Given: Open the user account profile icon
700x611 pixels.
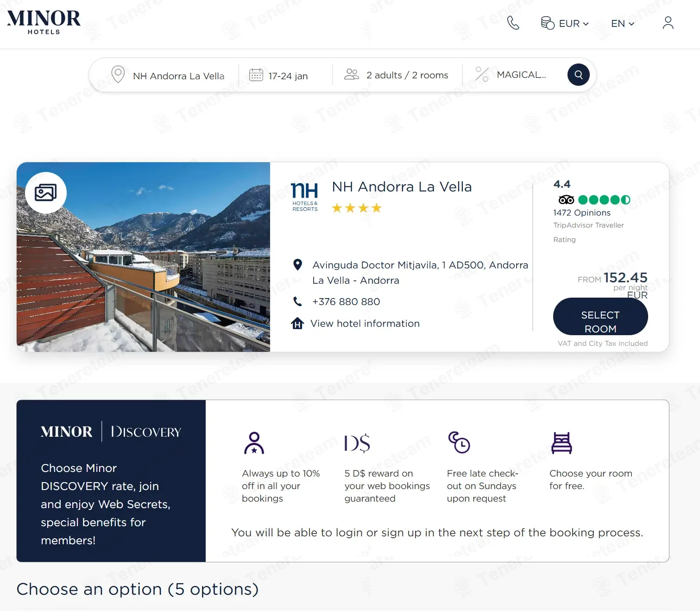Looking at the screenshot, I should click(668, 23).
